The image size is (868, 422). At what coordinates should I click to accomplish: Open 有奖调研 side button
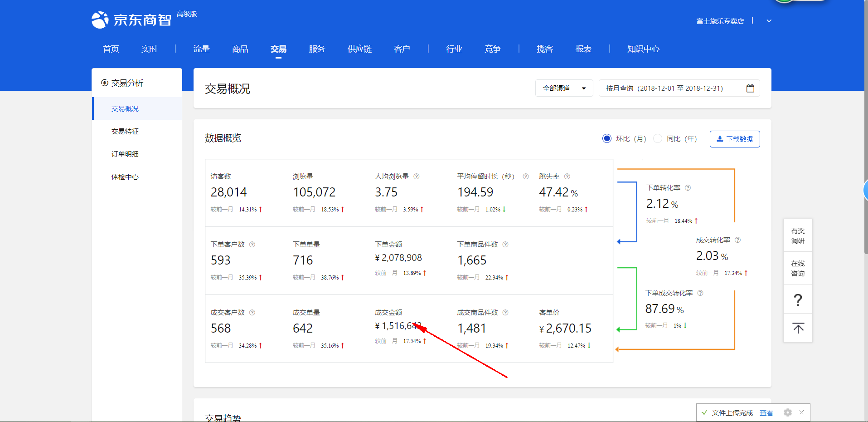coord(798,236)
